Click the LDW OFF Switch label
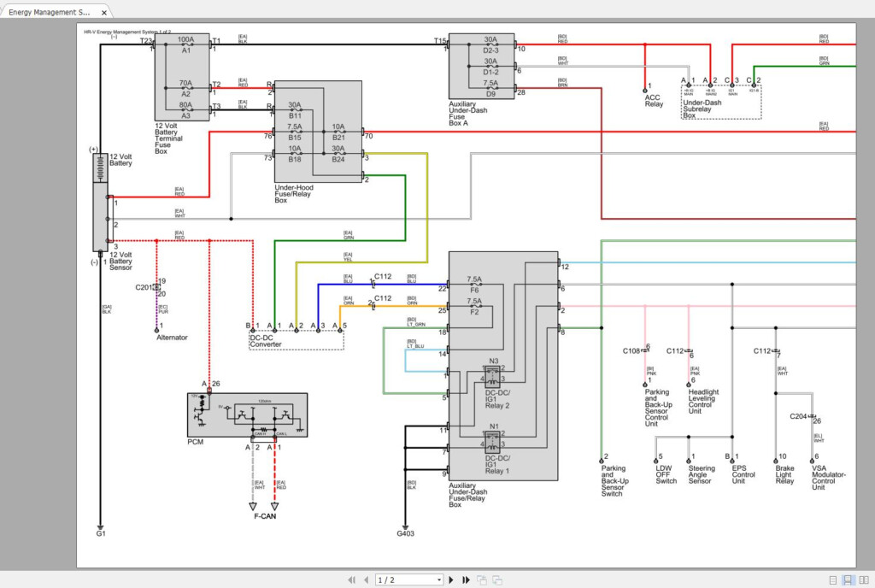The height and width of the screenshot is (588, 875). click(667, 474)
